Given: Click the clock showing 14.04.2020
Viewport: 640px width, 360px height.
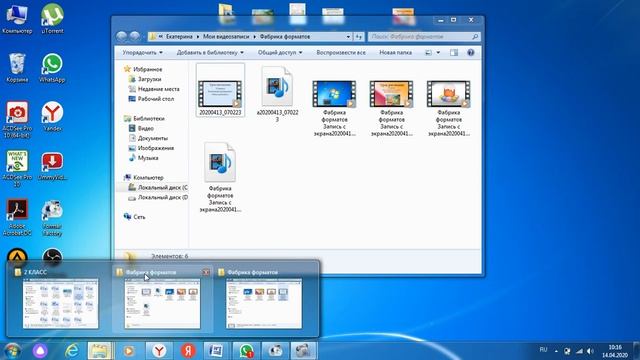Looking at the screenshot, I should tap(615, 351).
